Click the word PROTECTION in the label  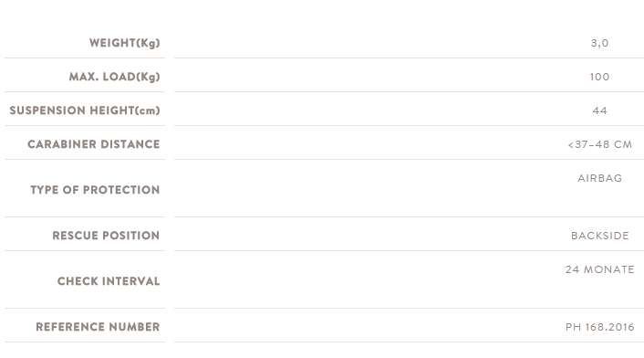(x=121, y=190)
